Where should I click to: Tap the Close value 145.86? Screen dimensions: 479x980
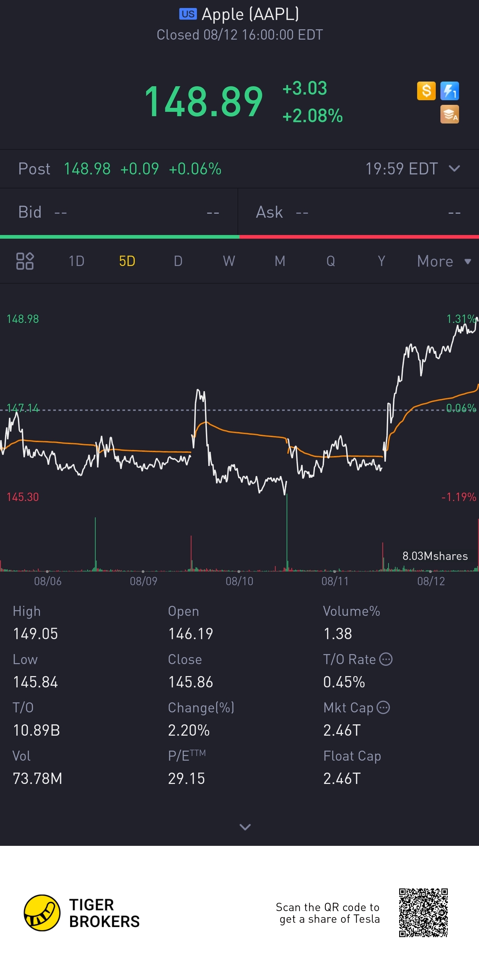click(191, 682)
